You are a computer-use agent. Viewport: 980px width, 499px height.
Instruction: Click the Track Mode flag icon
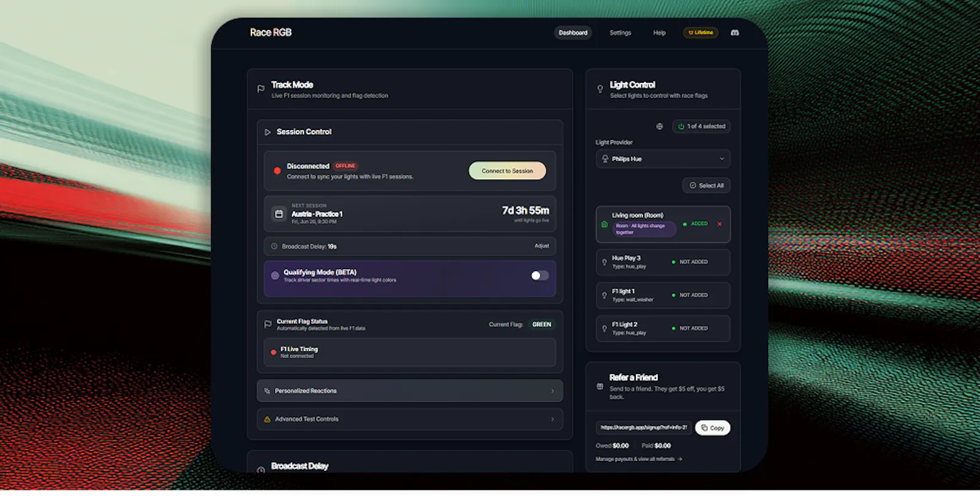tap(261, 89)
